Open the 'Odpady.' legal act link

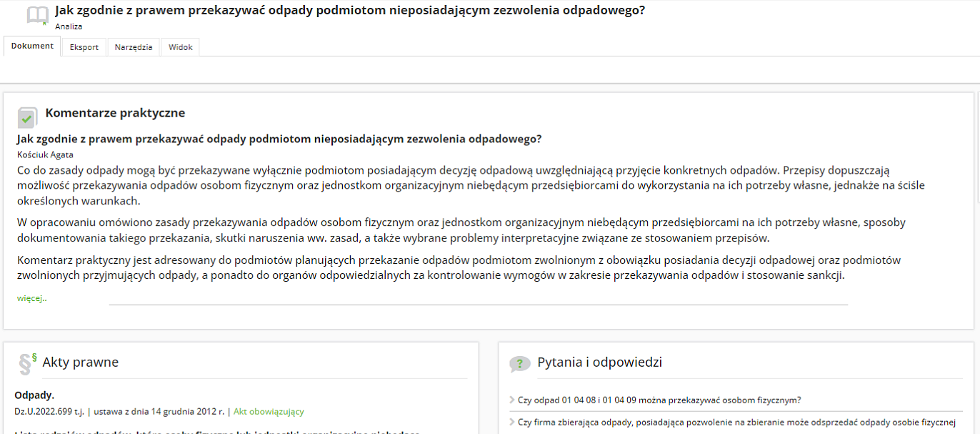tap(34, 395)
